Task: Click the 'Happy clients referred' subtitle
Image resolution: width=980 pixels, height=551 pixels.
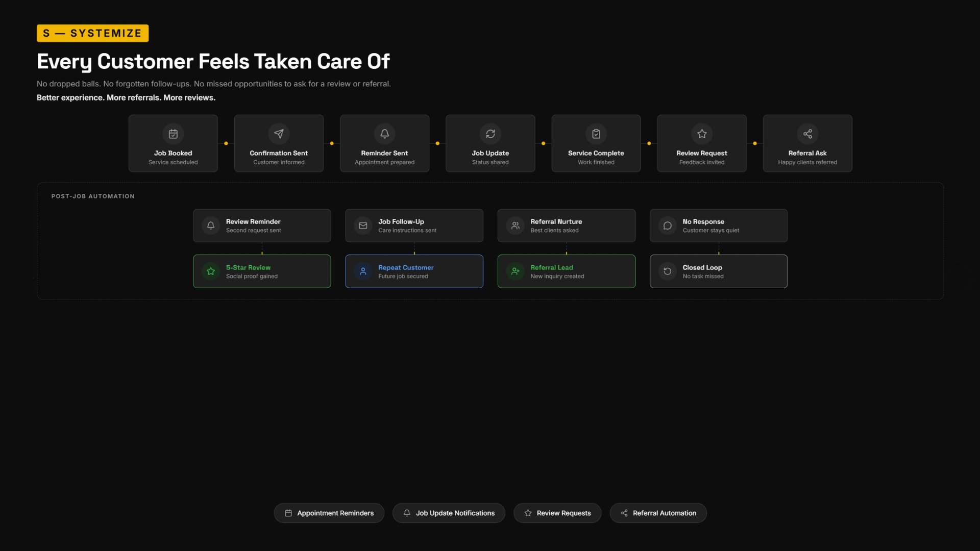Action: point(807,162)
